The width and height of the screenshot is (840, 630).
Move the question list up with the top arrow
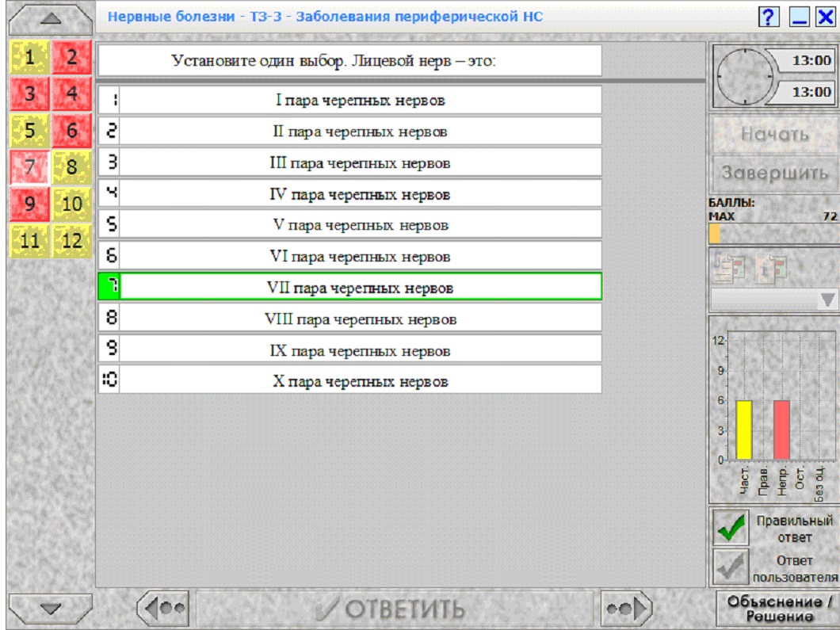(x=51, y=19)
